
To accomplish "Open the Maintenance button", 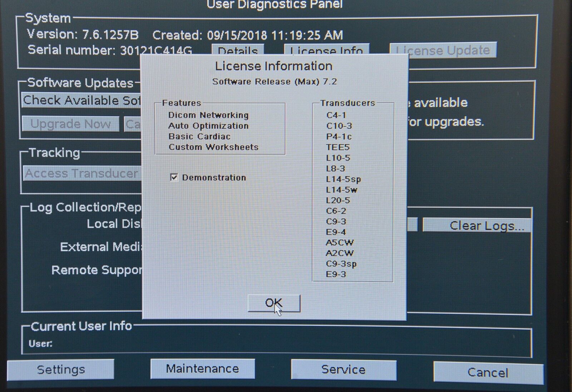I will 202,368.
